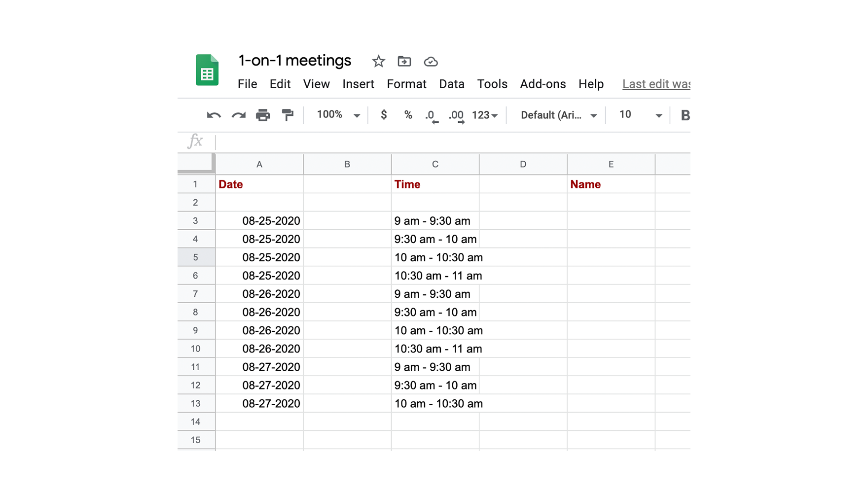Screen dimensions: 868x493
Task: Open the 100% zoom dropdown
Action: coord(338,115)
